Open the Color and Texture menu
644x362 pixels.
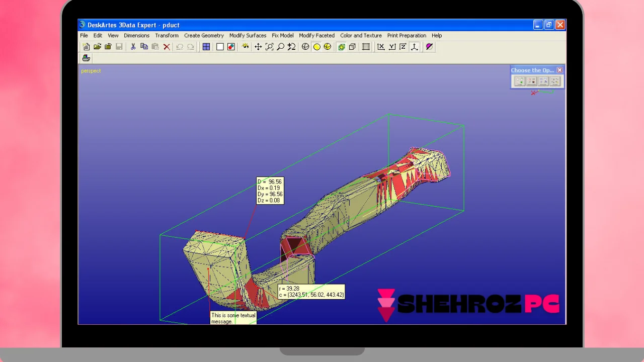point(361,36)
